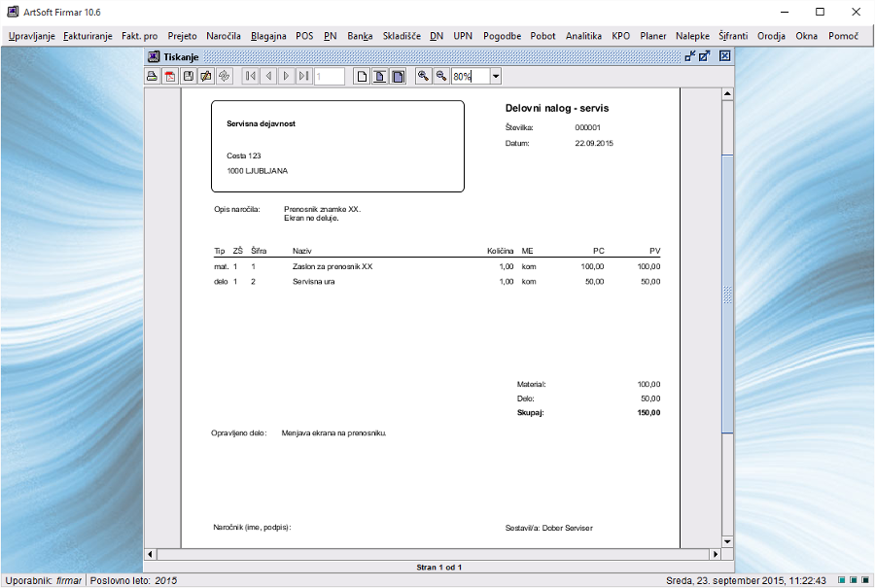Click the zoom in magnifier
The height and width of the screenshot is (588, 875).
pos(423,76)
